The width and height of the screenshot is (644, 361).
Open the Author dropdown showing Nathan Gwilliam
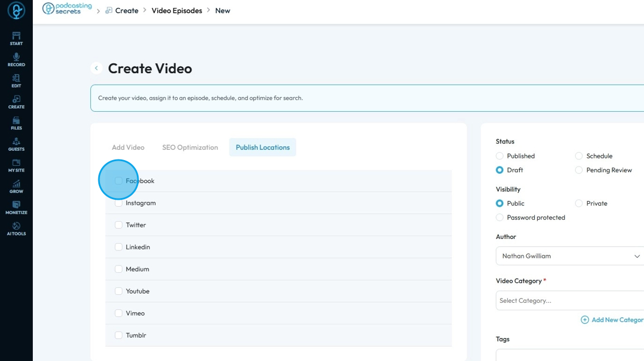pyautogui.click(x=570, y=256)
